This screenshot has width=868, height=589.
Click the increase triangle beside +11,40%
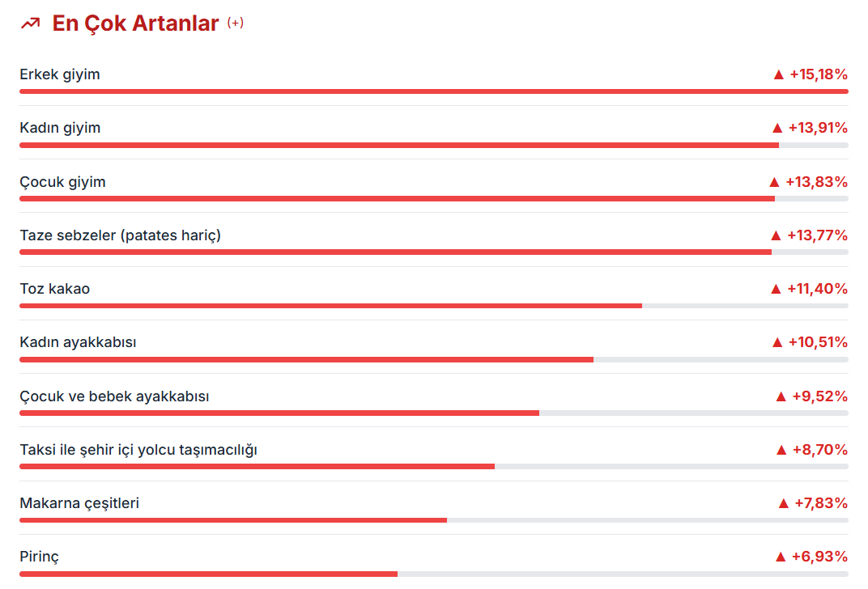click(776, 289)
